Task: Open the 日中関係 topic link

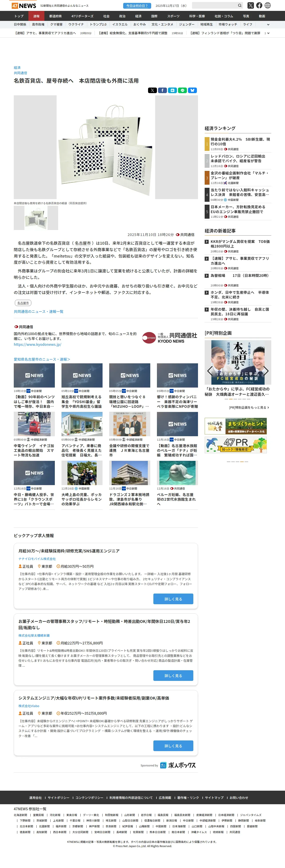Action: [x=20, y=25]
